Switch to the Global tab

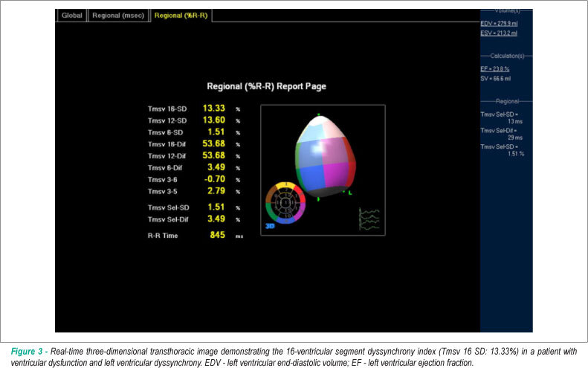point(71,16)
